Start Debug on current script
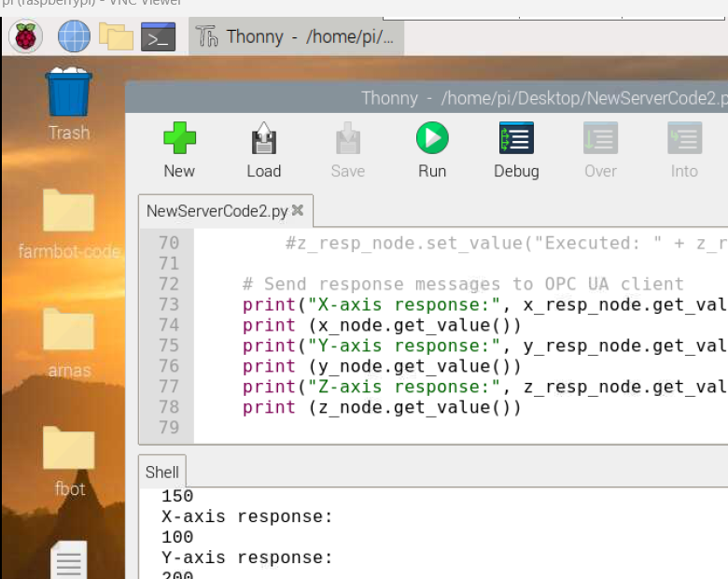Image resolution: width=728 pixels, height=579 pixels. tap(516, 150)
